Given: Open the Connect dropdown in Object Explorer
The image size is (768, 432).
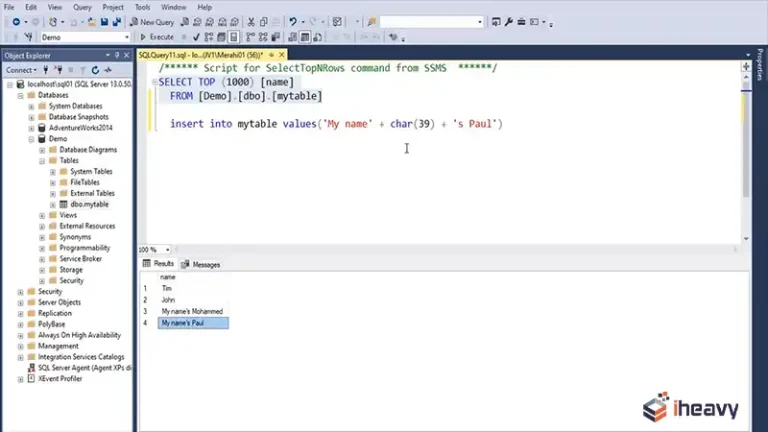Looking at the screenshot, I should click(22, 71).
